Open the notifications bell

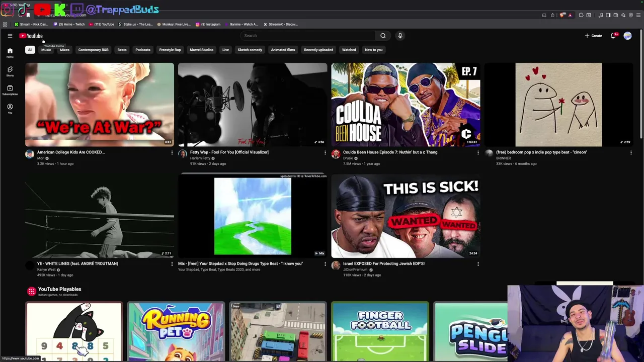click(613, 36)
